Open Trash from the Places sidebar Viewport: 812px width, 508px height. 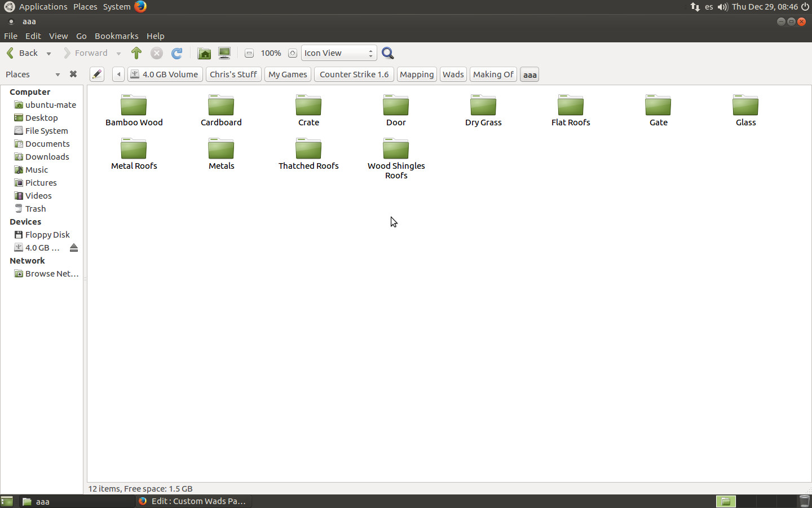[35, 208]
